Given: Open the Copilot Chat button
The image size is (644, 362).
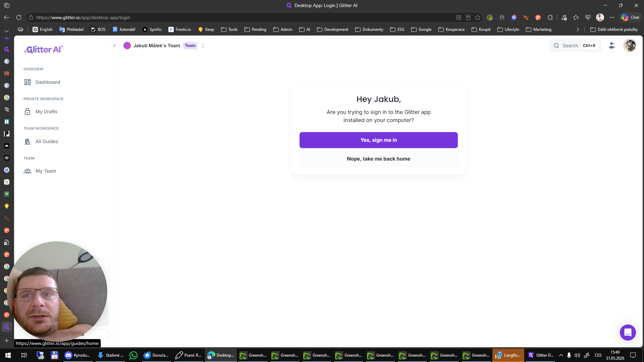Looking at the screenshot, I should pos(630,17).
